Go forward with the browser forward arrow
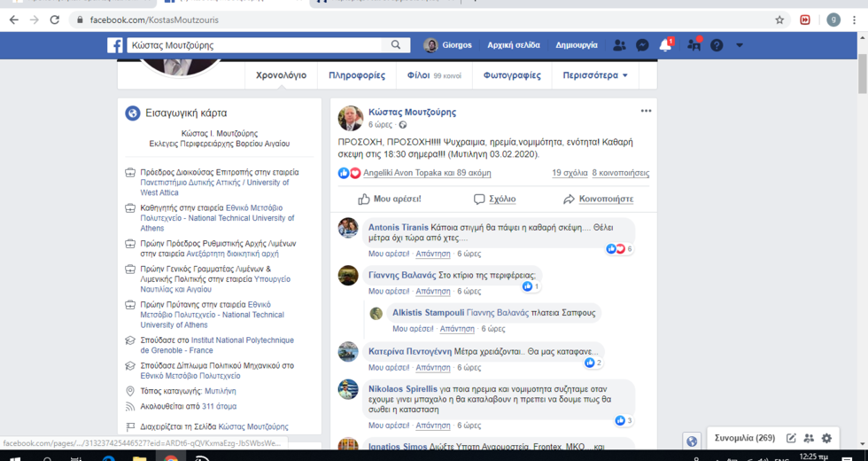The width and height of the screenshot is (868, 461). pyautogui.click(x=35, y=20)
